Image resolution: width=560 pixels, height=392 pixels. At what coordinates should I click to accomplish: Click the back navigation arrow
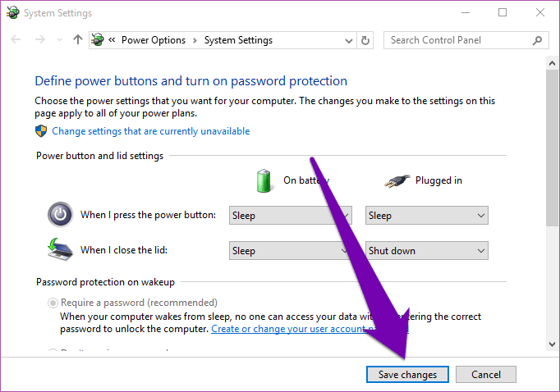click(x=16, y=39)
